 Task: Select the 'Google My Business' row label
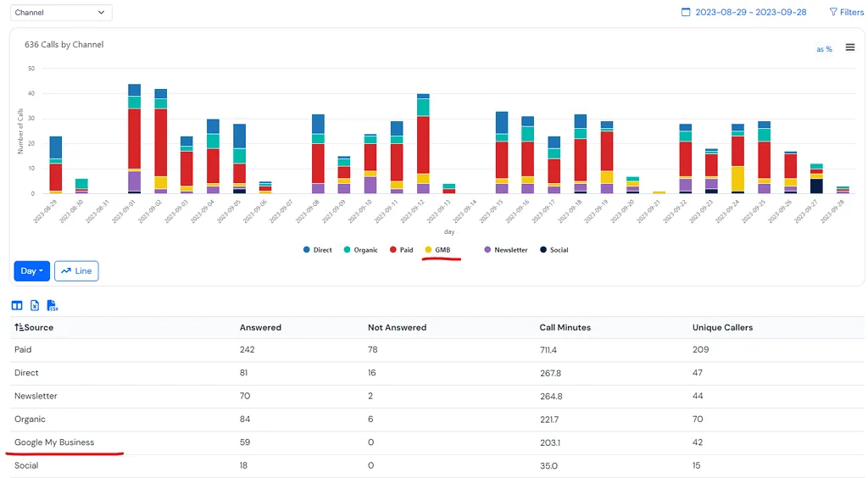click(54, 442)
